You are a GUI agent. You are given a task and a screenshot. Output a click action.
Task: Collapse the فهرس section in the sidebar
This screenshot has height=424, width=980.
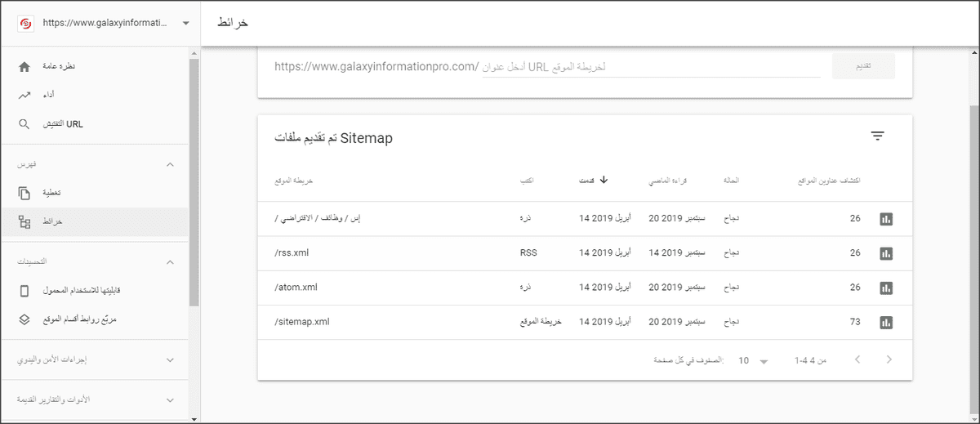pyautogui.click(x=170, y=164)
